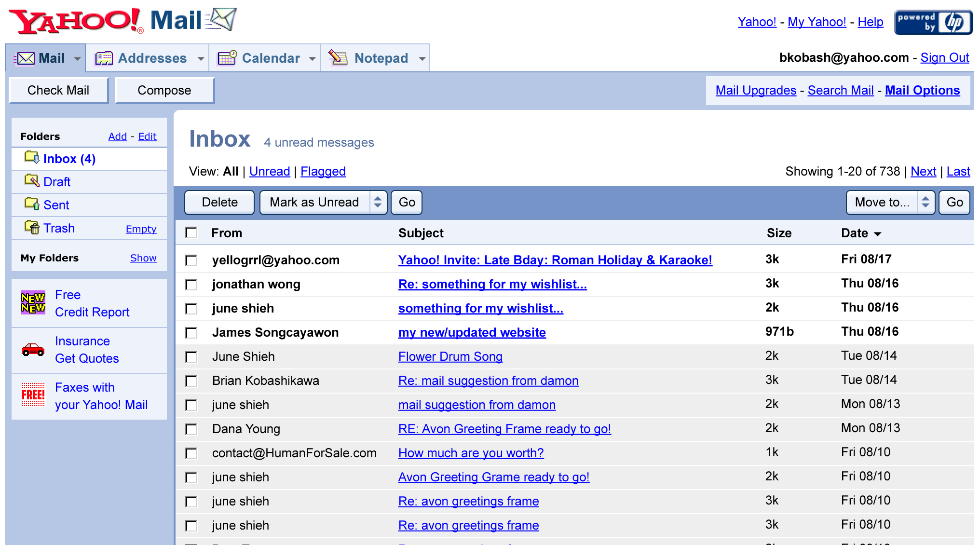Image resolution: width=980 pixels, height=545 pixels.
Task: Check the yellogrrl@yahoo.com message checkbox
Action: [191, 260]
